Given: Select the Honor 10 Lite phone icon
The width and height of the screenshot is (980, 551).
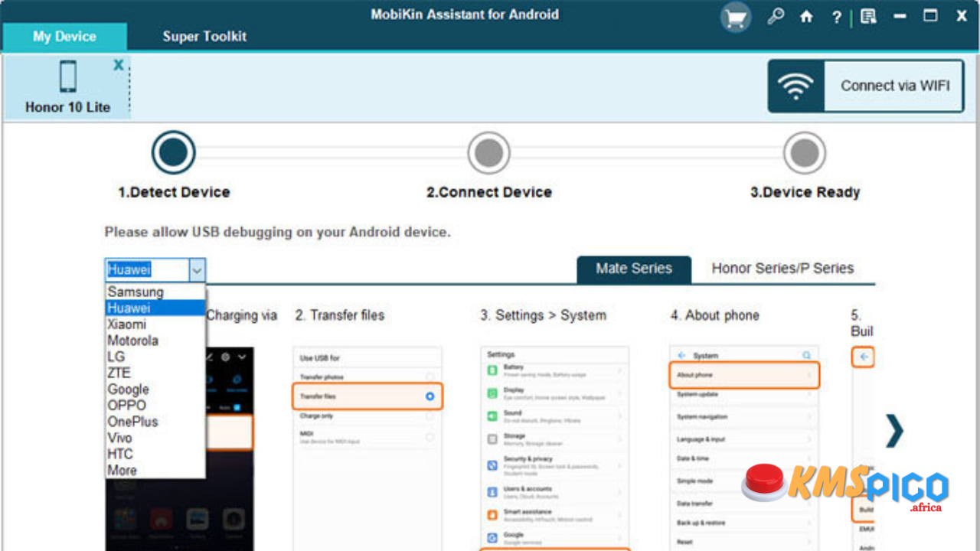Looking at the screenshot, I should click(67, 77).
